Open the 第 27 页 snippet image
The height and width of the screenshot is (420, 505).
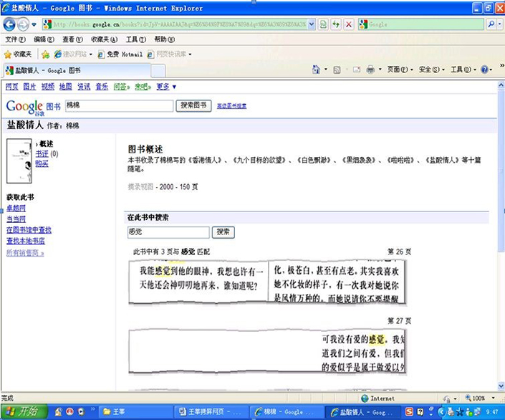tap(267, 352)
